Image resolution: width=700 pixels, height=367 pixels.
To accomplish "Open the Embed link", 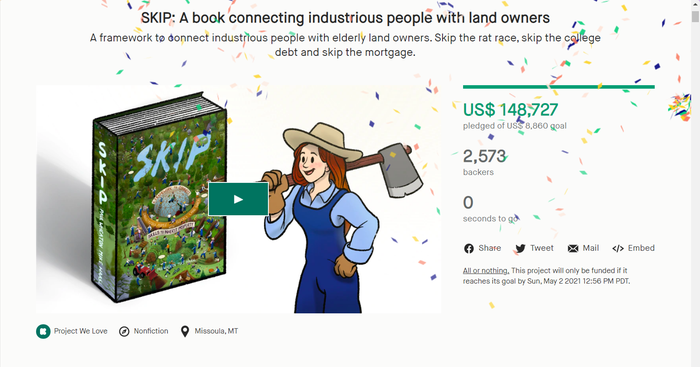I will point(641,248).
